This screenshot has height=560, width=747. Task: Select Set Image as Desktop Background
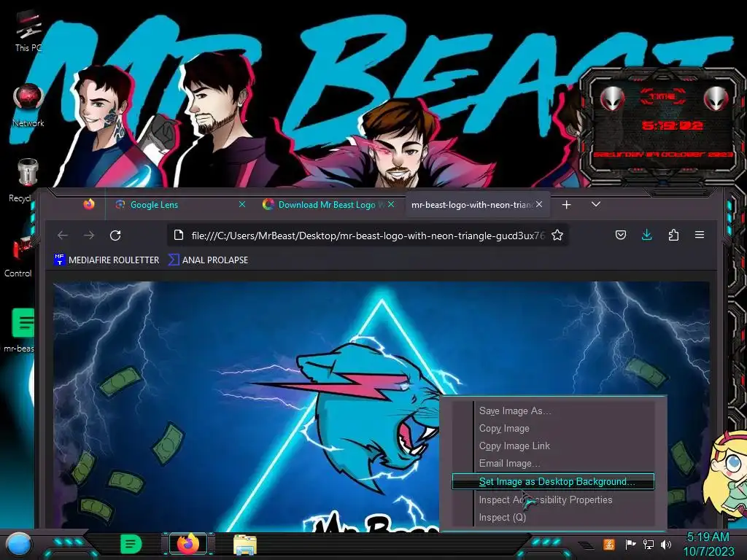click(553, 481)
